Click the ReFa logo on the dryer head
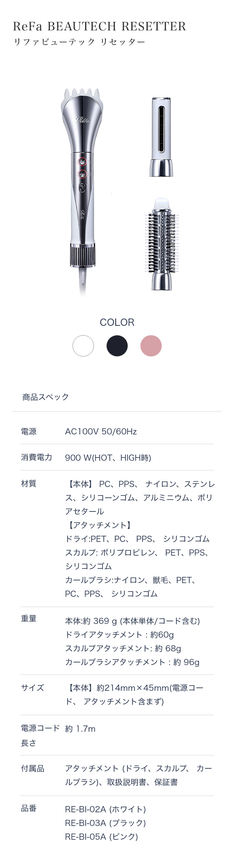The image size is (234, 868). click(x=82, y=119)
